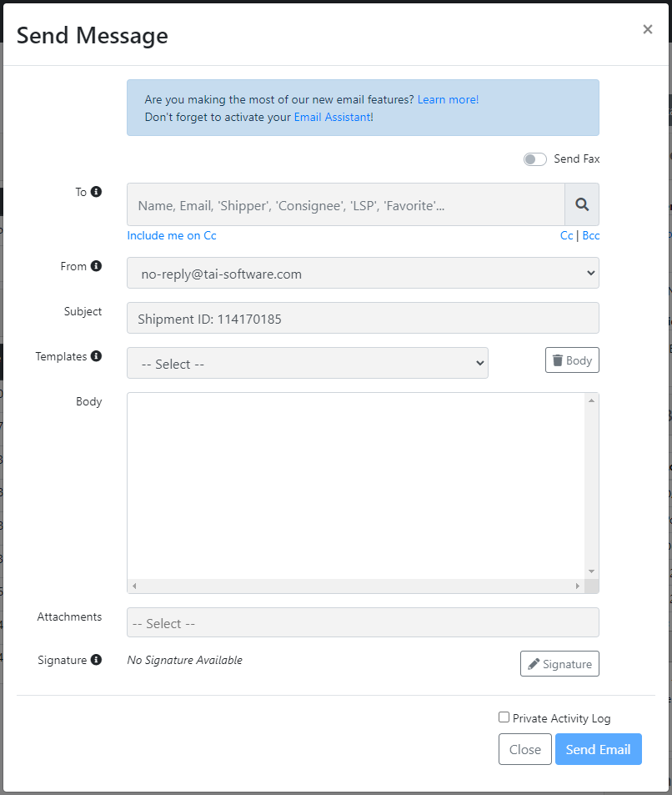Focus the To recipients input field

point(346,204)
